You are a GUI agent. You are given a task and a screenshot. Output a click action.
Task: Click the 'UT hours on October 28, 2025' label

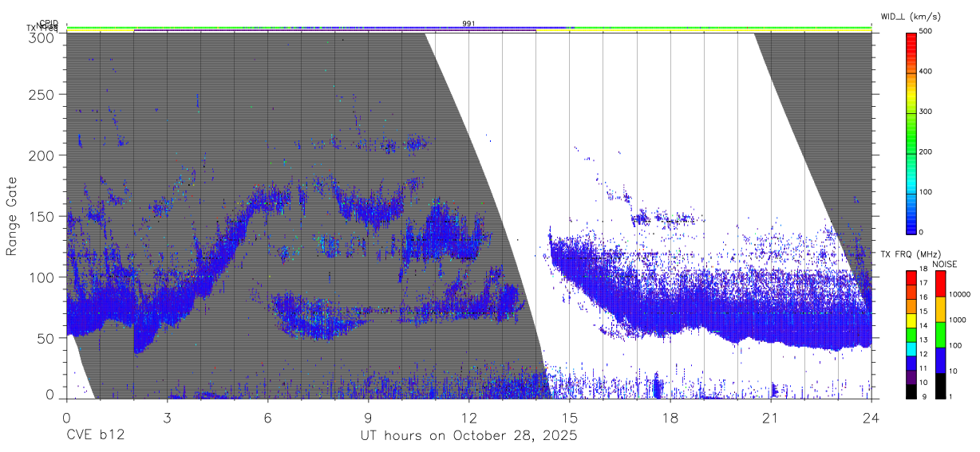(x=469, y=436)
